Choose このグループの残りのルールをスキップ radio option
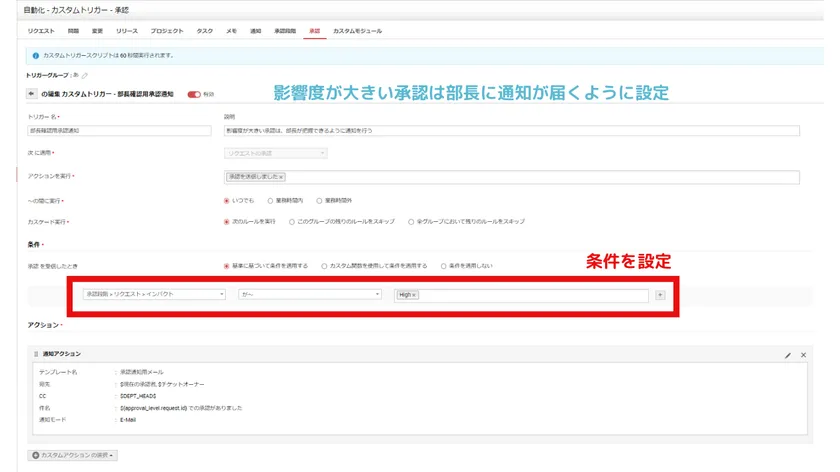The image size is (840, 472). (292, 221)
